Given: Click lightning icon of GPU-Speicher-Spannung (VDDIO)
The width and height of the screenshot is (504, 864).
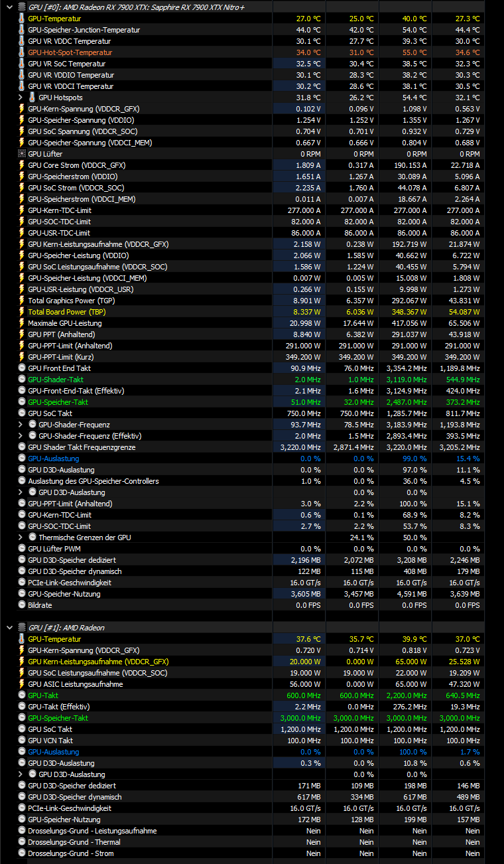Looking at the screenshot, I should 21,120.
